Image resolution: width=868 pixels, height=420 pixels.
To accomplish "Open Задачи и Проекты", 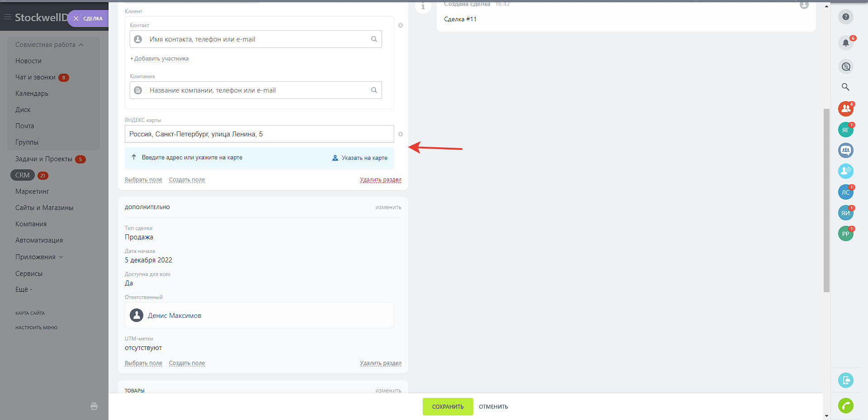I will [x=44, y=159].
